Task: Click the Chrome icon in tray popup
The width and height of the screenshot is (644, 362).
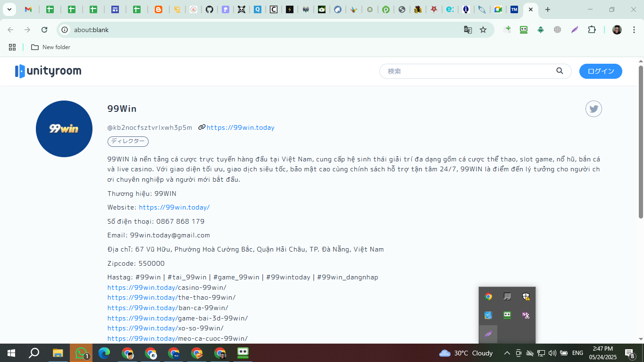Action: [488, 296]
